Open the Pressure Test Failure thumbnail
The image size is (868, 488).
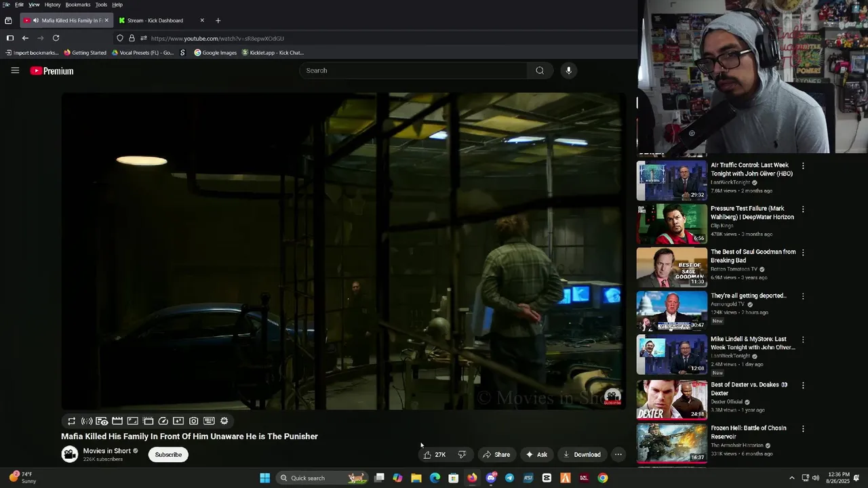pos(671,224)
